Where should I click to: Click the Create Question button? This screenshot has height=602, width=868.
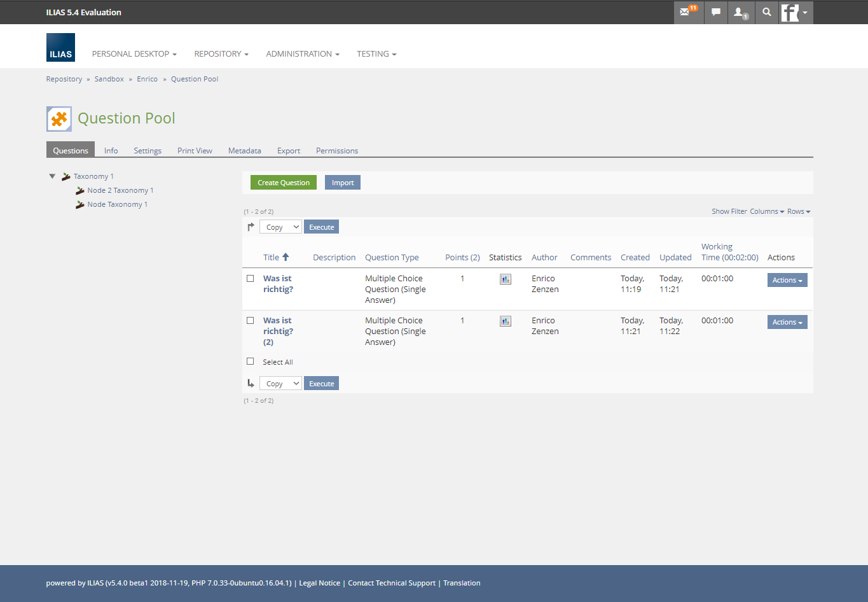[284, 183]
